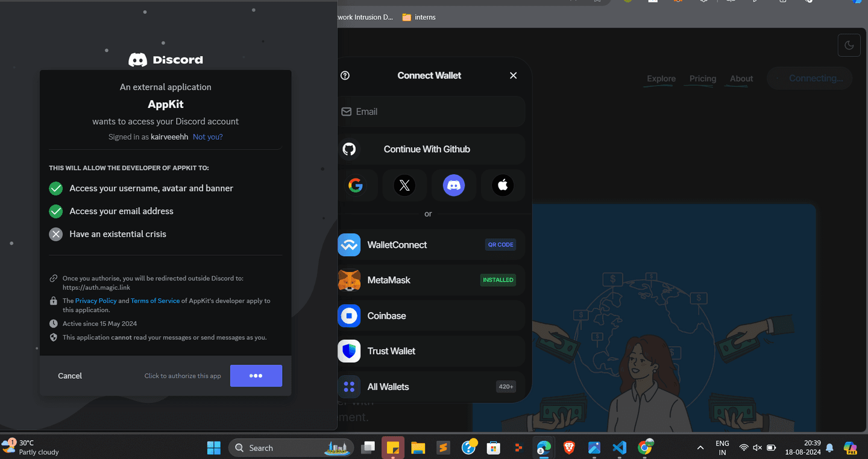Click green check beside email address permission
This screenshot has width=868, height=459.
(x=56, y=212)
